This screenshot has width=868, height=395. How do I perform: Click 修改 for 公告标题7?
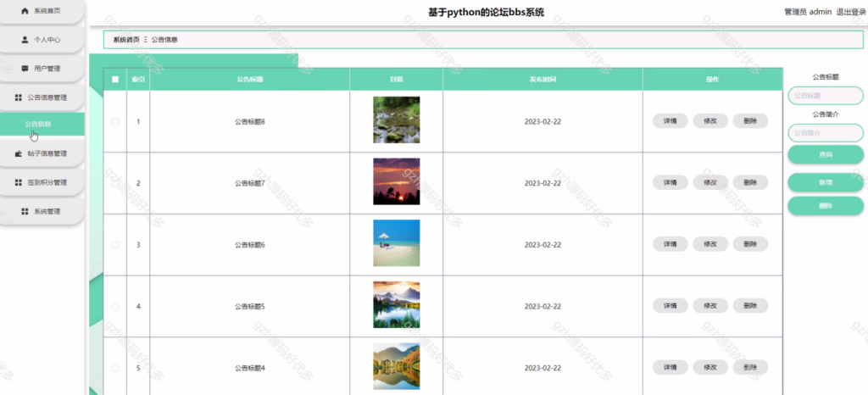coord(710,182)
